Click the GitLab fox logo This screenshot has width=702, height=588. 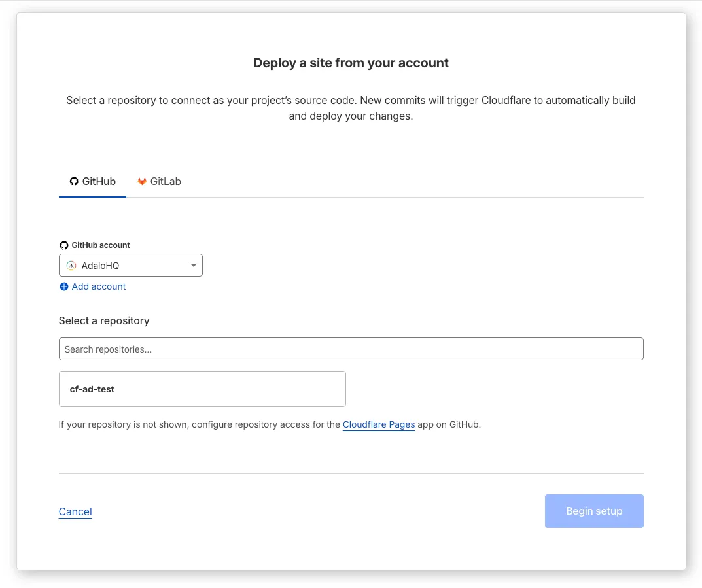pos(142,181)
